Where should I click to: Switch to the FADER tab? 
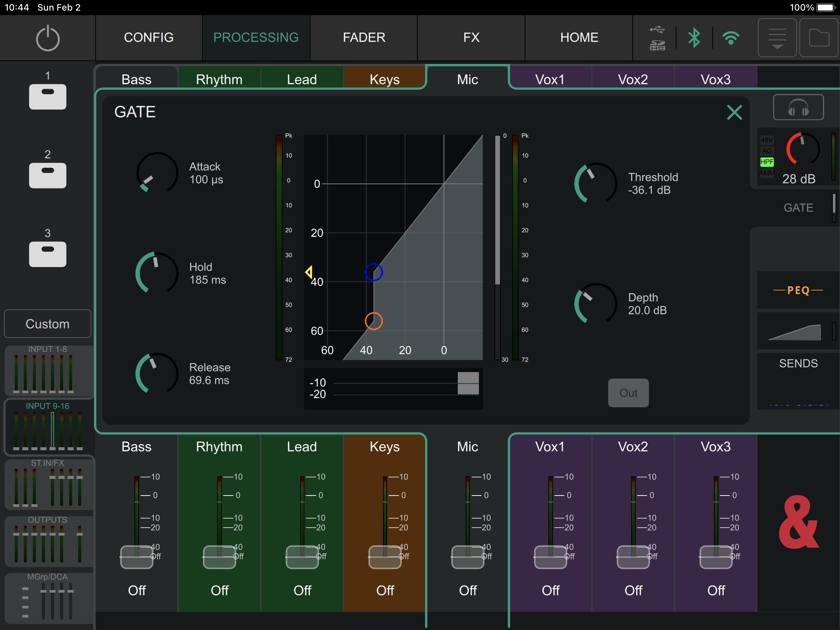(363, 38)
